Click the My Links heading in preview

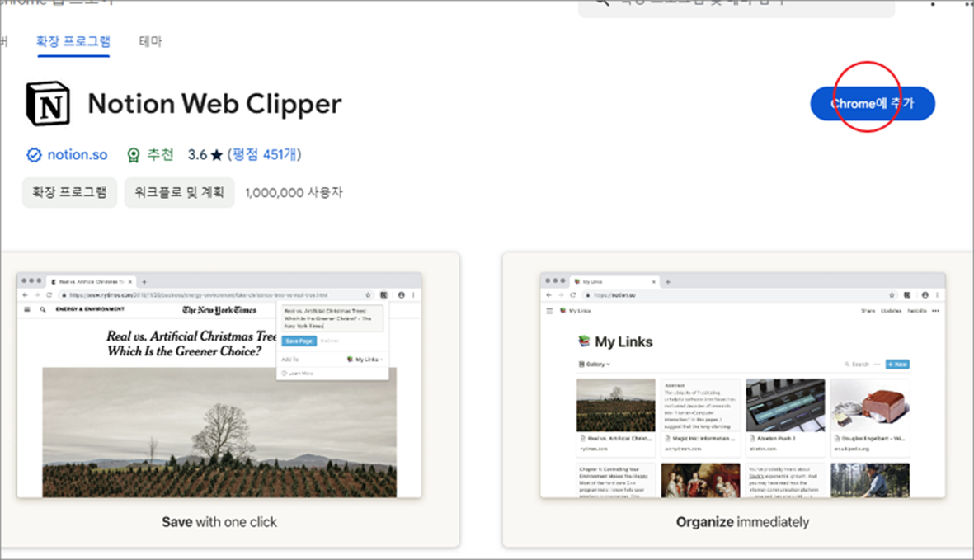(x=623, y=342)
